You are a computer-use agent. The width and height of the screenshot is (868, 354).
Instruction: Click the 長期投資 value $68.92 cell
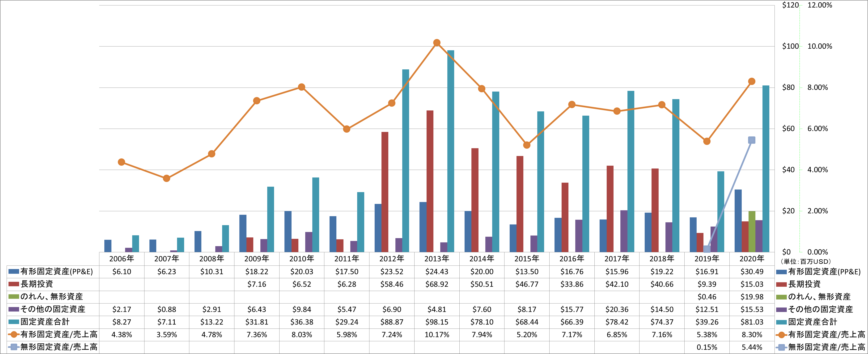point(437,284)
